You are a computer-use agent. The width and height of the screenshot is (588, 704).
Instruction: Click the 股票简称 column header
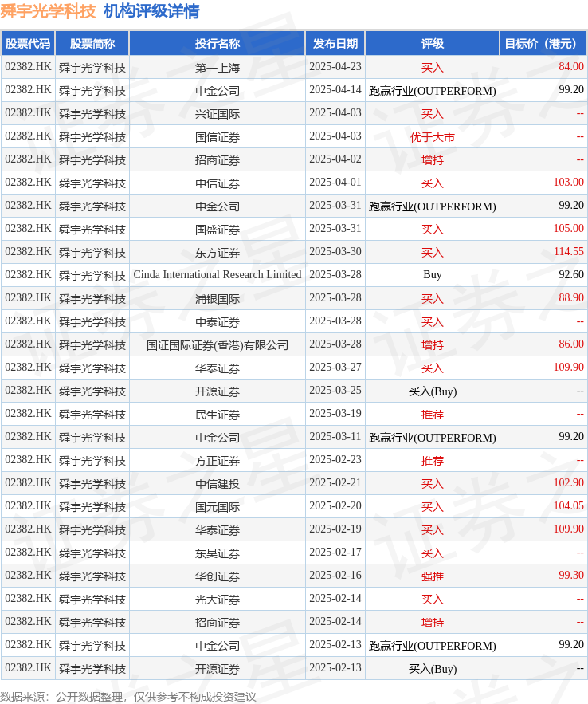(x=92, y=44)
